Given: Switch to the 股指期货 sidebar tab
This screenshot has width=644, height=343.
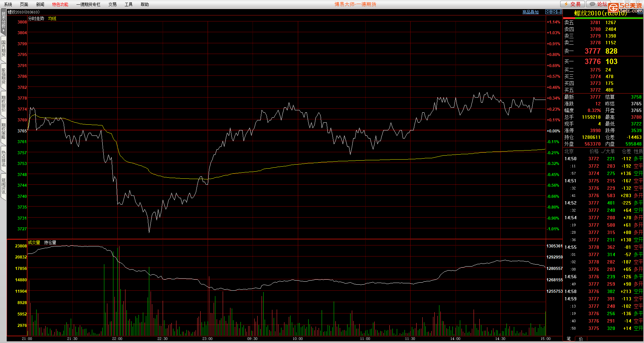Looking at the screenshot, I should coord(3,76).
